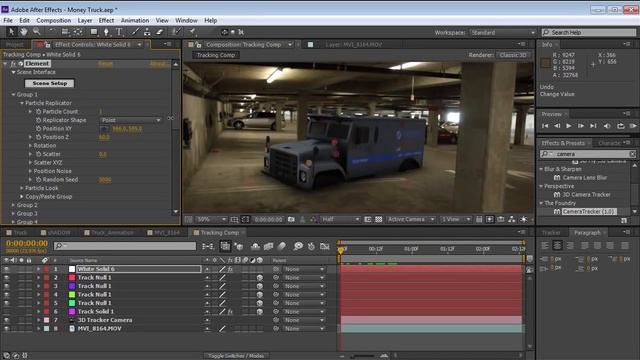Toggle draft 3D in timeline
The height and width of the screenshot is (360, 640).
click(239, 246)
